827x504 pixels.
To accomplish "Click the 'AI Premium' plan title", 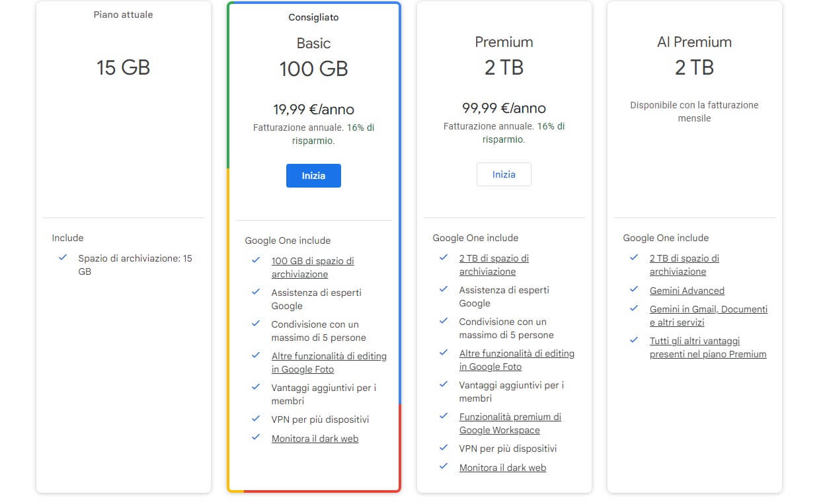I will tap(694, 42).
